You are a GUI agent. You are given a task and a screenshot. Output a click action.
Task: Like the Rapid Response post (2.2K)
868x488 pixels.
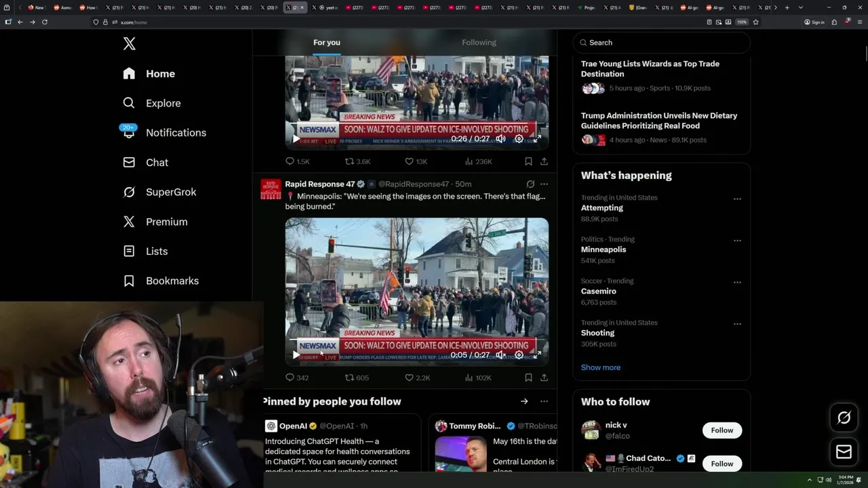click(417, 378)
